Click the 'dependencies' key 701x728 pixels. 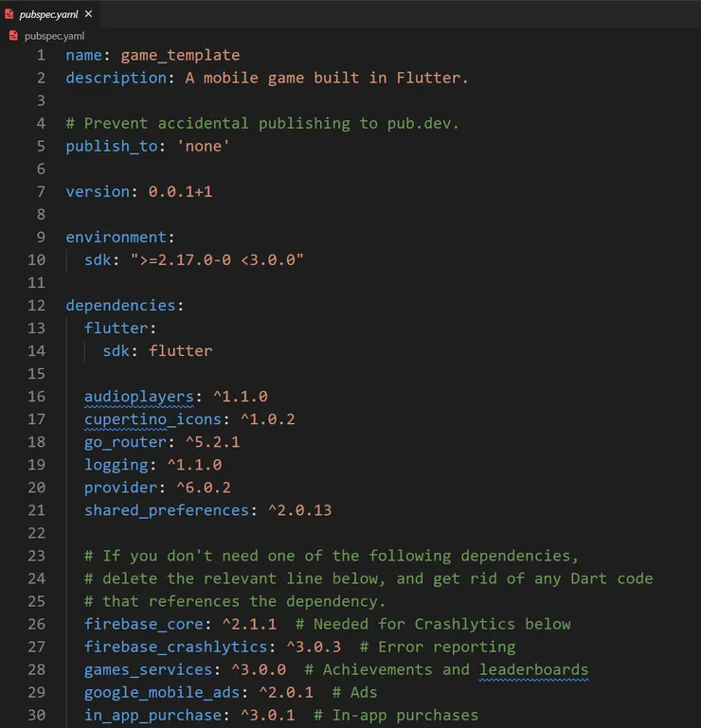click(x=121, y=306)
